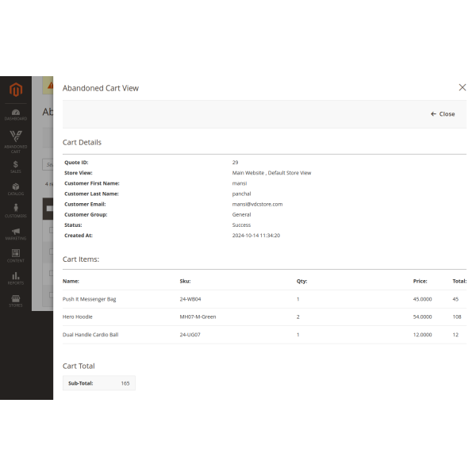Click the SKU value 24-WB04

[x=190, y=299]
